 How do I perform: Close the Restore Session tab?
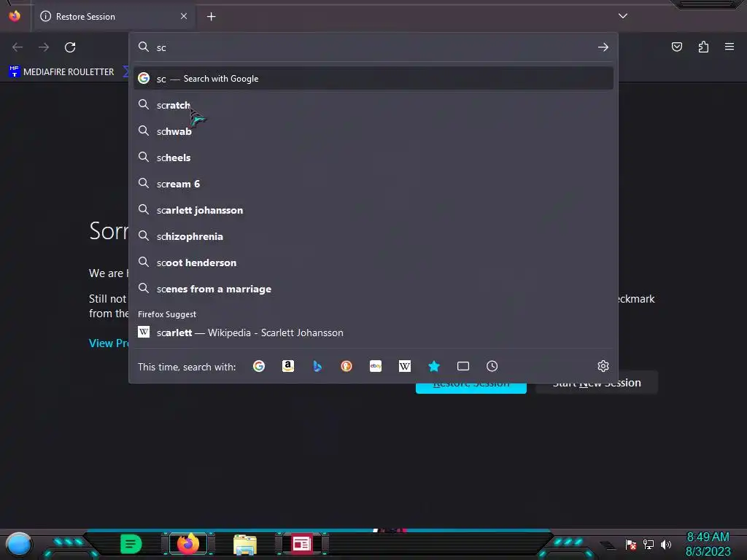(x=184, y=16)
